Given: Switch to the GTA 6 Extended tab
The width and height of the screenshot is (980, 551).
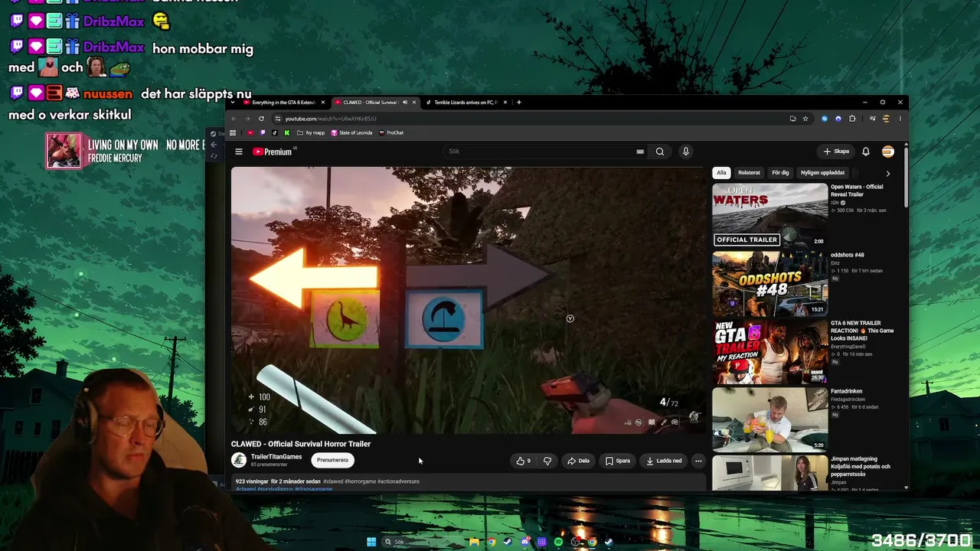Looking at the screenshot, I should pyautogui.click(x=283, y=103).
